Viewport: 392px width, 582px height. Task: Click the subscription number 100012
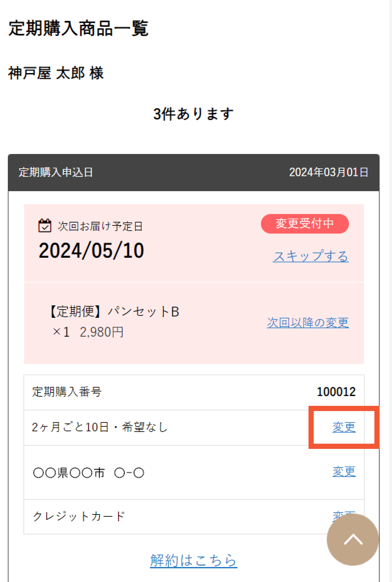tap(337, 391)
